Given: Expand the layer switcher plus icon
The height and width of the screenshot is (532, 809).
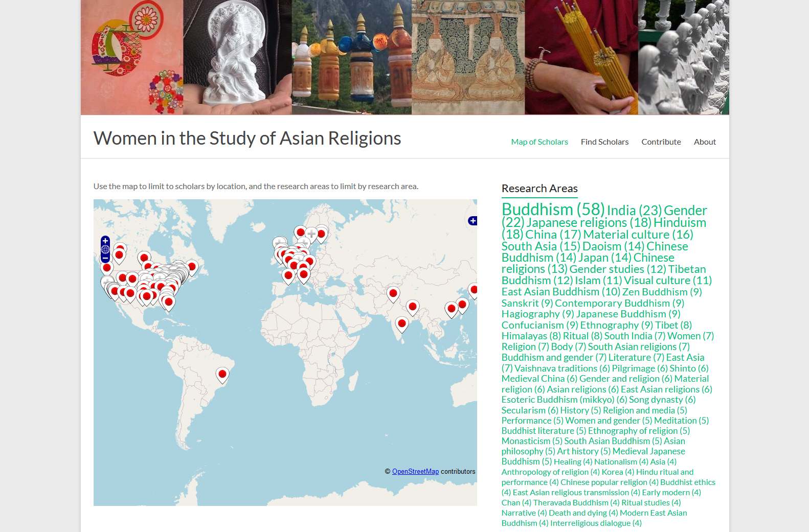Looking at the screenshot, I should coord(473,221).
